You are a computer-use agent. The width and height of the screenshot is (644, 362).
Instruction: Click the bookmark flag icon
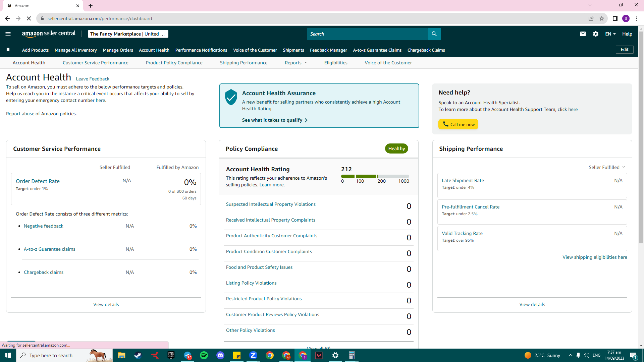pos(8,50)
